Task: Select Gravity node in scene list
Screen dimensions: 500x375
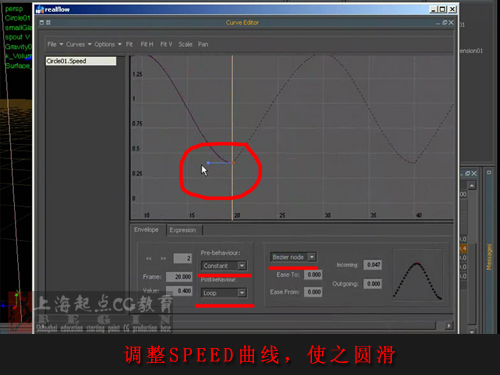Action: [18, 47]
